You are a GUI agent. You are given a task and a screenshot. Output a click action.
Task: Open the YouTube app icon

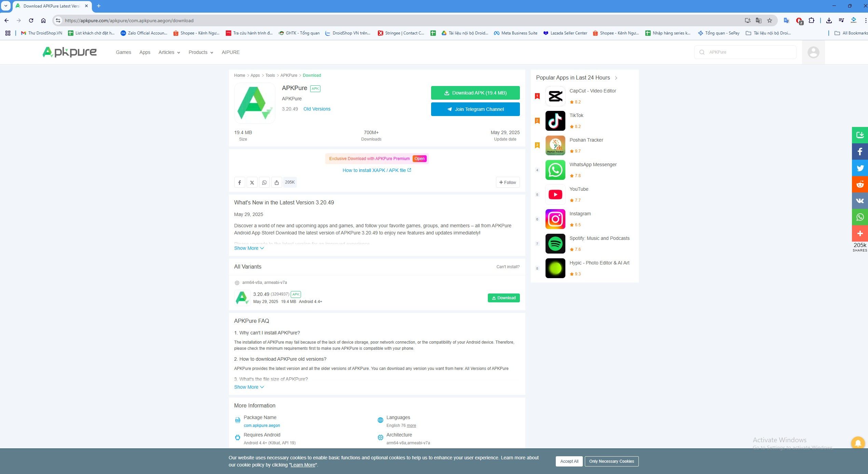(555, 195)
